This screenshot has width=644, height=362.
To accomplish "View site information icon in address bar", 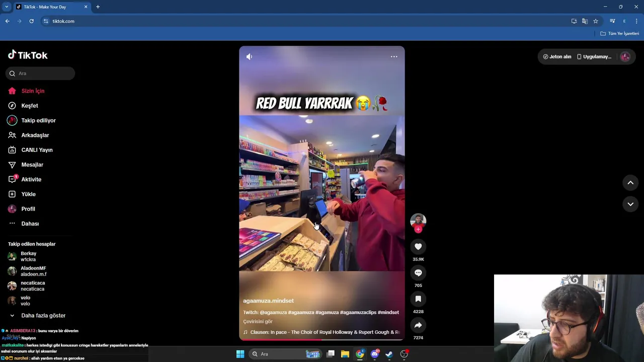I will click(x=46, y=21).
